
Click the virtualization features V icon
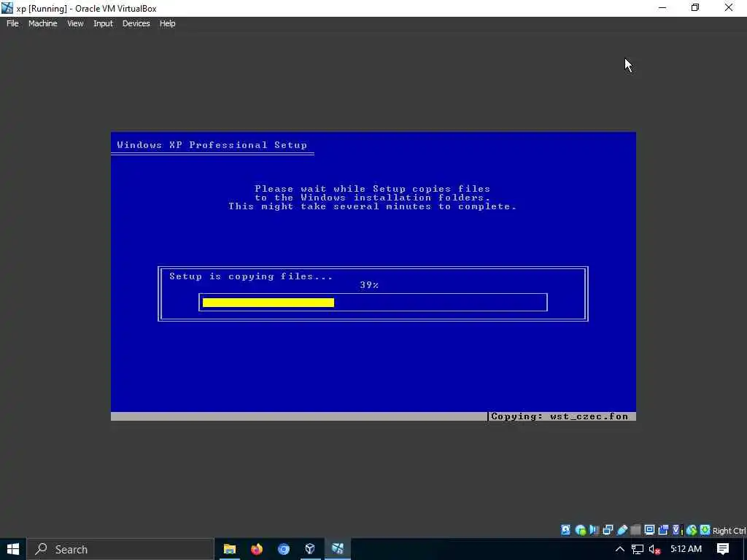[677, 530]
